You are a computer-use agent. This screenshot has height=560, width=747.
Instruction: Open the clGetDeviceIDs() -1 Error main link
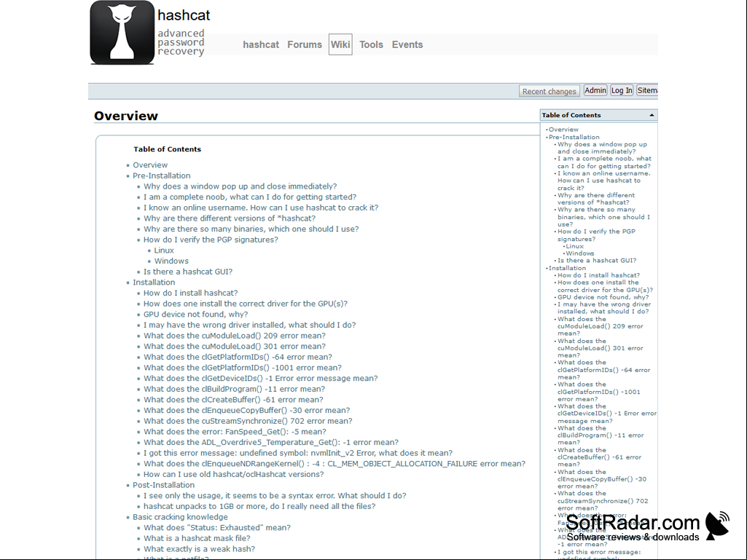tap(261, 378)
